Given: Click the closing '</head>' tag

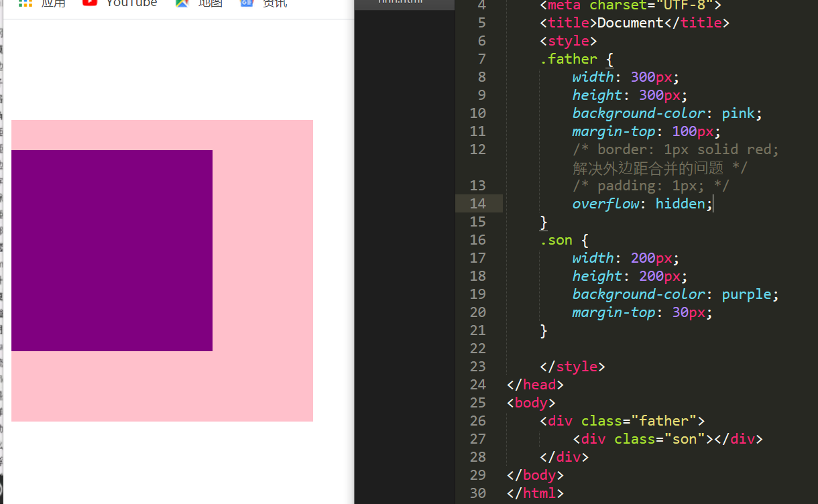Looking at the screenshot, I should pos(535,384).
